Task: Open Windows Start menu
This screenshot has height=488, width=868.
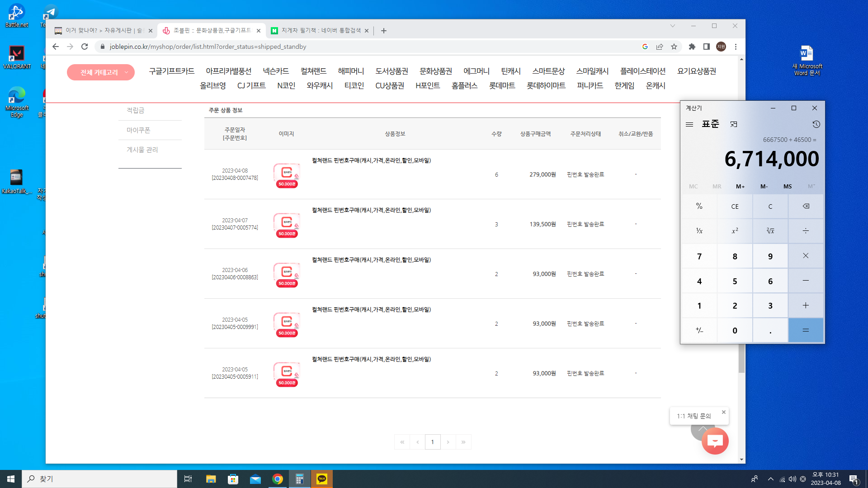Action: pyautogui.click(x=11, y=479)
